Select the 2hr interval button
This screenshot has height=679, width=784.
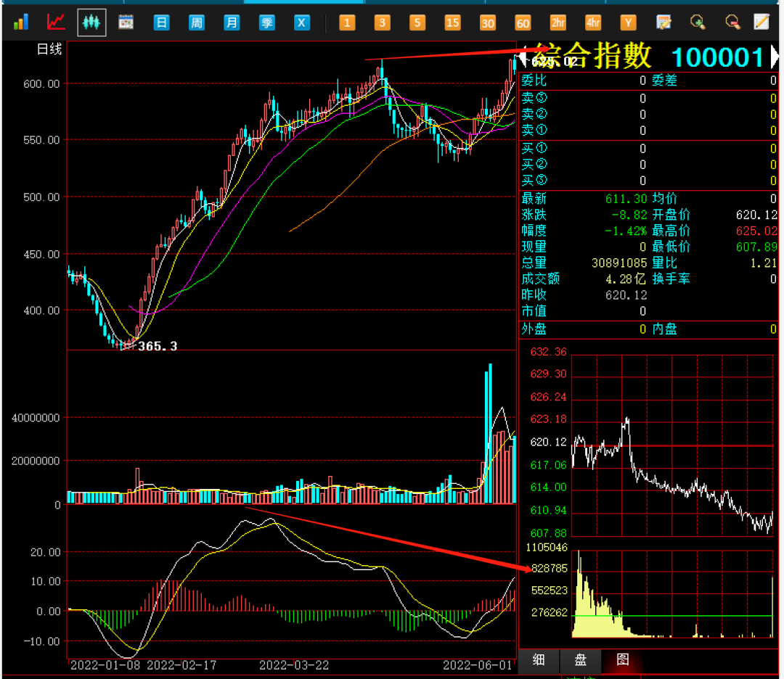pyautogui.click(x=558, y=22)
